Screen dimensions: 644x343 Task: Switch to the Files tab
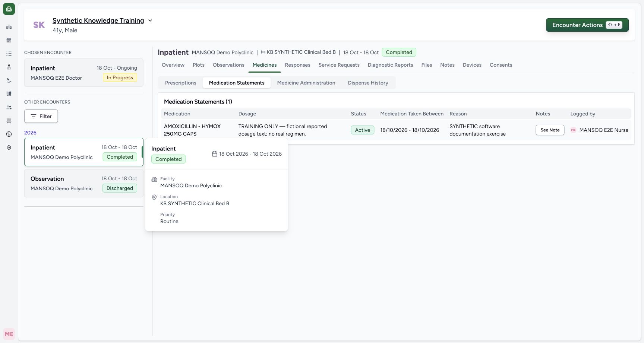pyautogui.click(x=427, y=65)
